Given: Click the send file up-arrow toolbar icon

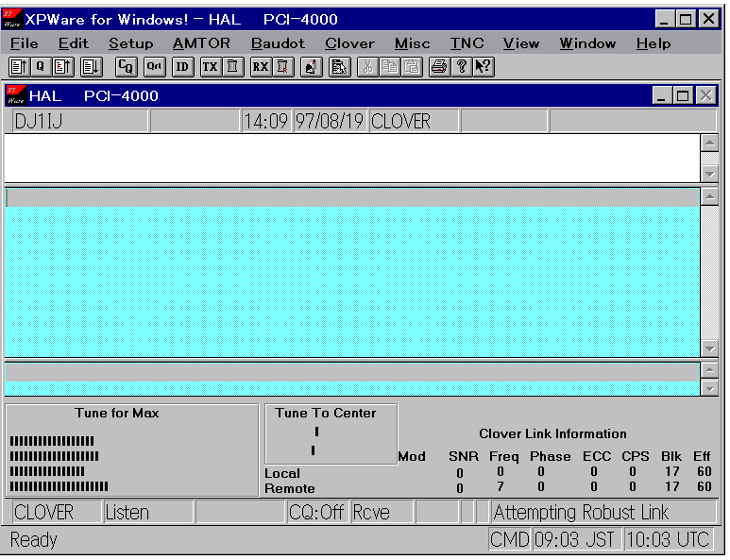Looking at the screenshot, I should [x=20, y=67].
